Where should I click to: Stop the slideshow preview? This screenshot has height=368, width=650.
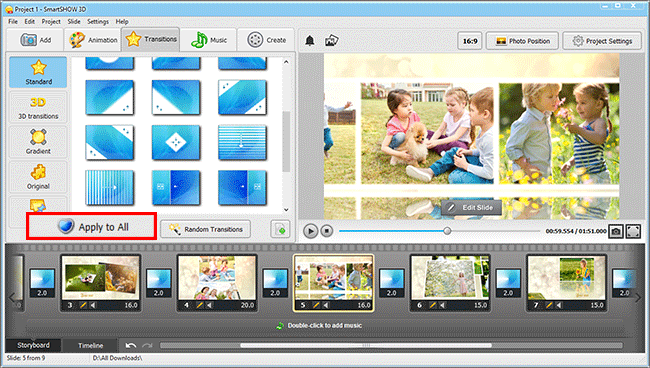point(327,230)
